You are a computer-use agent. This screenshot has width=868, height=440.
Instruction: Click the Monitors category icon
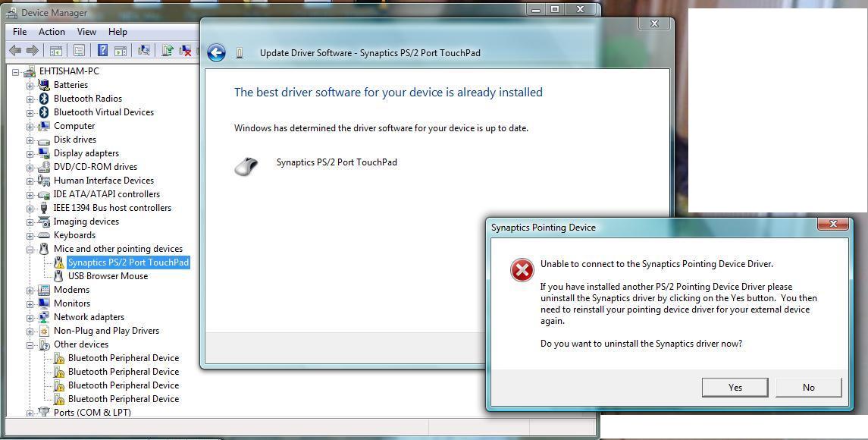[44, 303]
